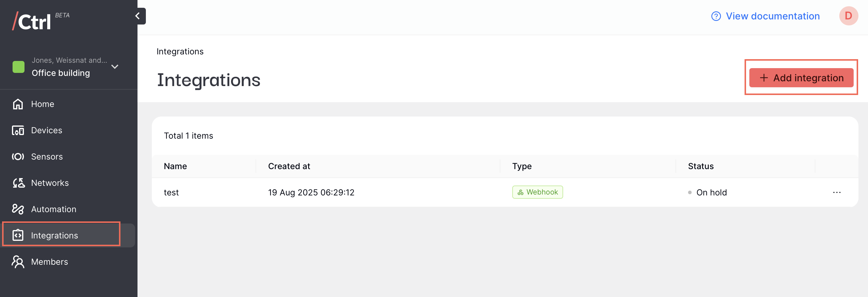Click the Webhook type tag
This screenshot has height=297, width=868.
coord(537,192)
